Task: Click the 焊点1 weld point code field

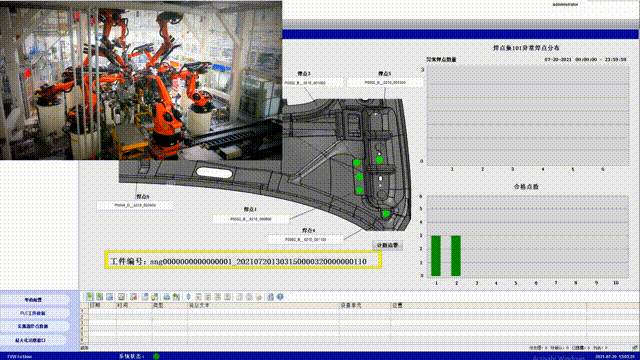Action: tap(251, 219)
